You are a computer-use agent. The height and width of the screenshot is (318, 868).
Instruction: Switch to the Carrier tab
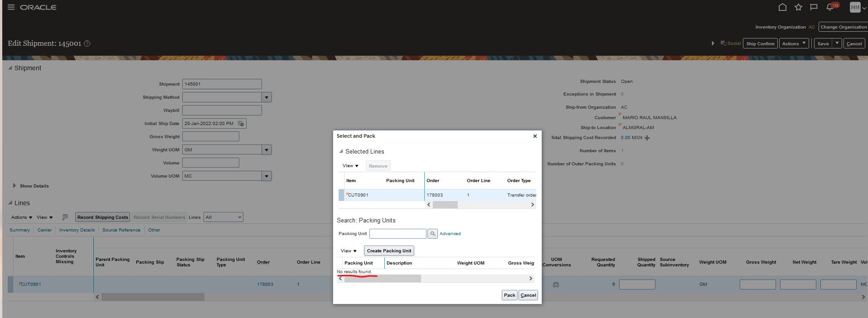44,230
